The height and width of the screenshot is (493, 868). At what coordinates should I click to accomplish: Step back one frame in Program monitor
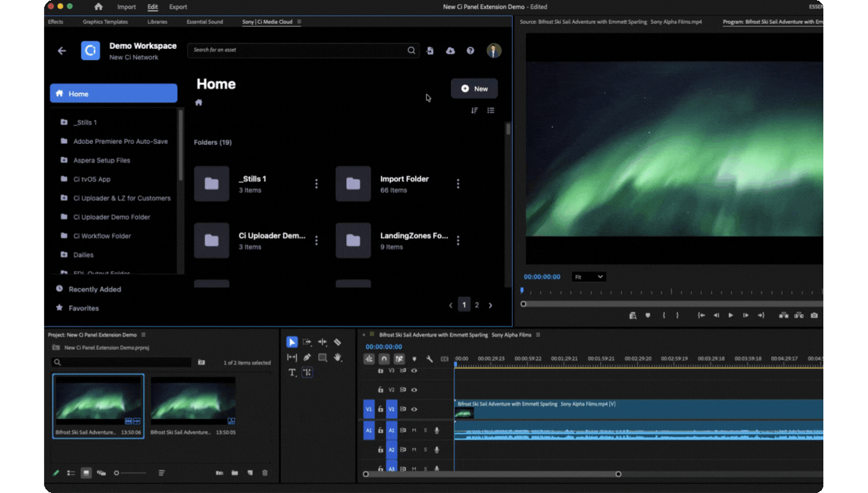(716, 316)
